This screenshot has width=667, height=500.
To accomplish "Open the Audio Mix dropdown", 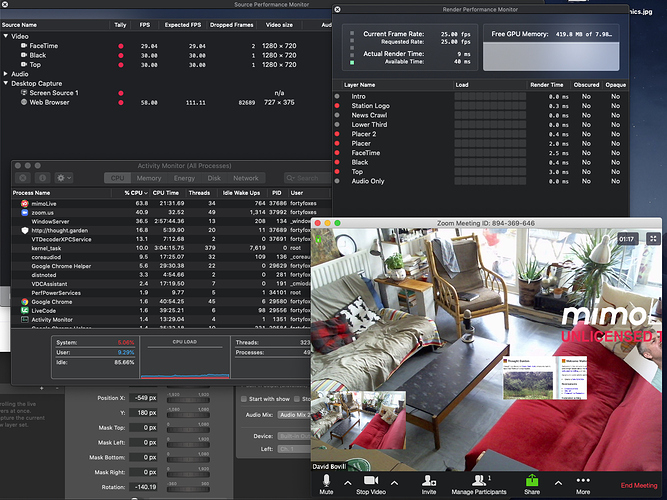I will [294, 415].
